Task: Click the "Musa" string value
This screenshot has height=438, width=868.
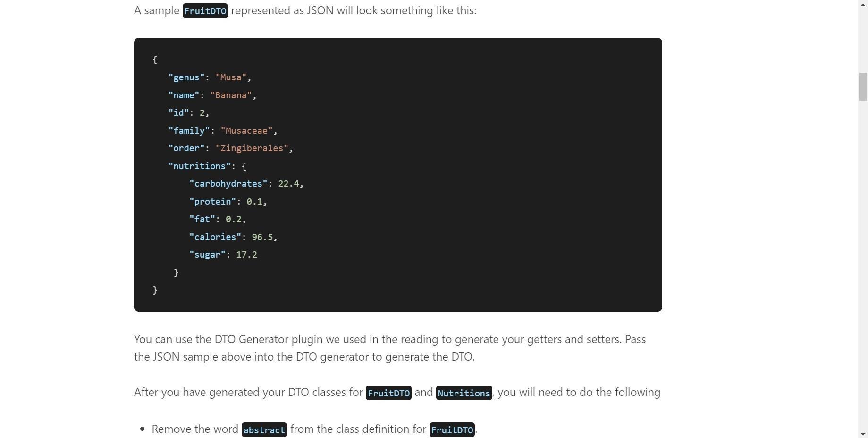Action: click(231, 77)
